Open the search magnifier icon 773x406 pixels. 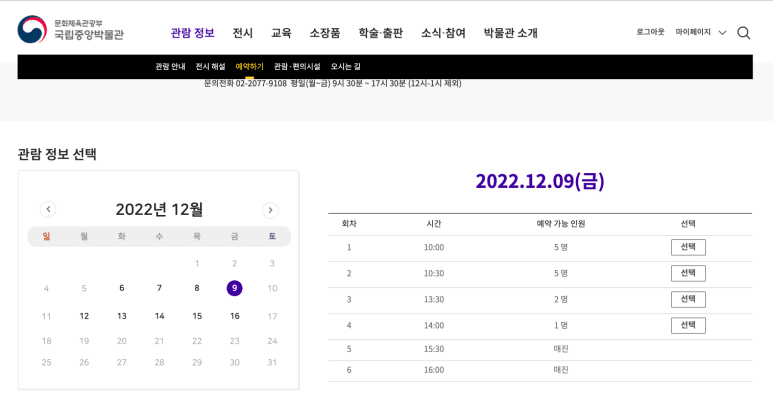743,33
